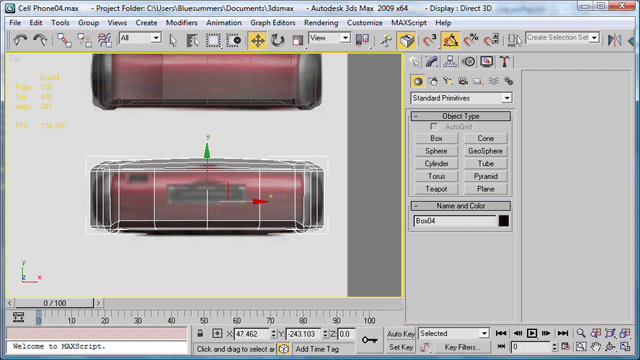Click the Pyramid primitive button
The image size is (640, 360).
point(486,176)
